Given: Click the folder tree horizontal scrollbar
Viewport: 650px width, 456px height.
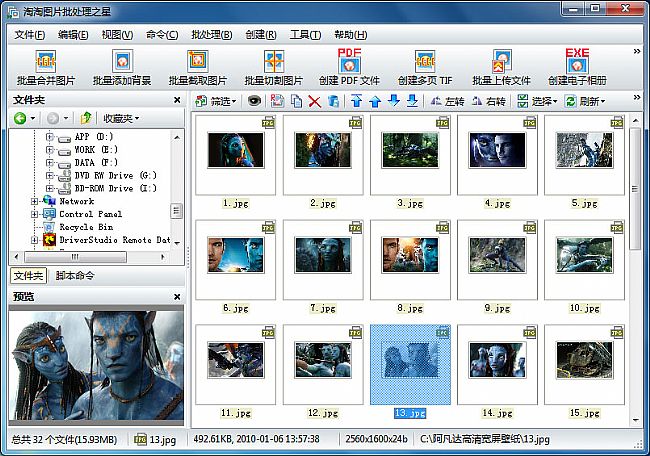Looking at the screenshot, I should click(x=75, y=257).
